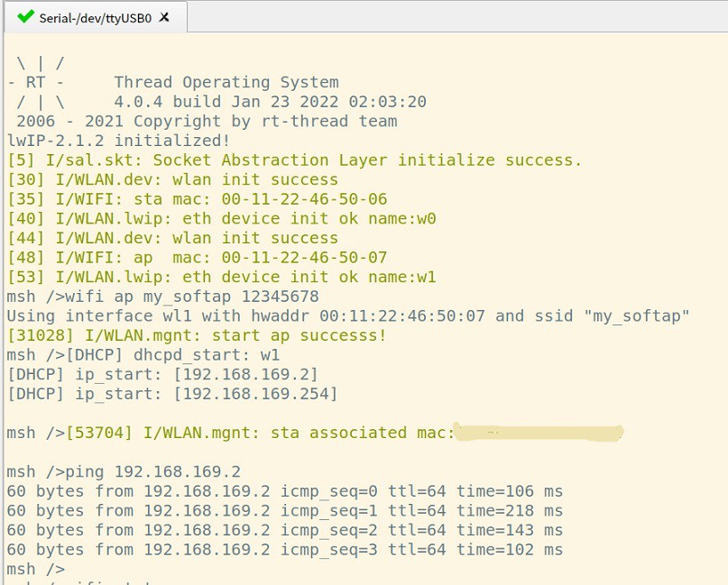Click the ping reply showing time=218 ms
The height and width of the screenshot is (585, 728).
284,510
